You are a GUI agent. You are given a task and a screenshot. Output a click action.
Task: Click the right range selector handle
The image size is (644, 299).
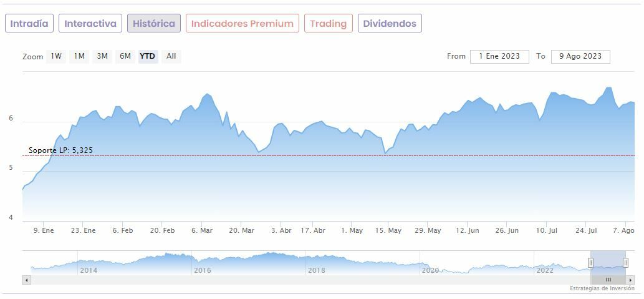[x=625, y=263]
